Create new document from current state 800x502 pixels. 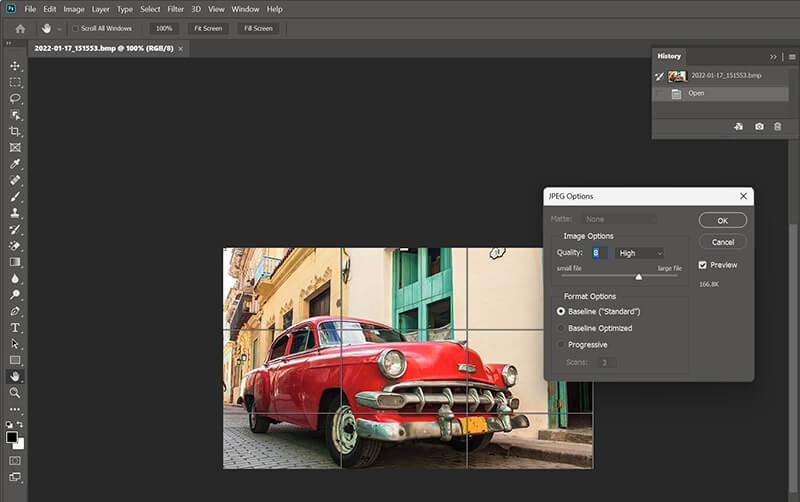pos(738,127)
